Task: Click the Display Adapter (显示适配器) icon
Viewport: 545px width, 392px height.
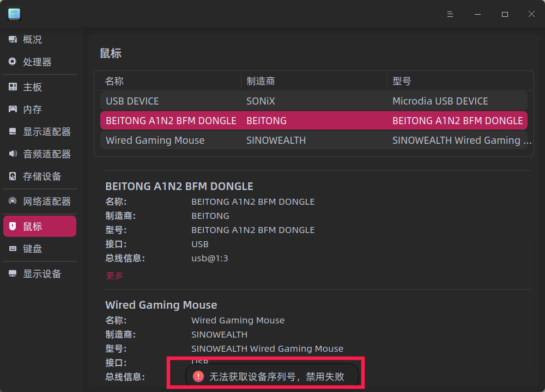Action: [x=13, y=132]
